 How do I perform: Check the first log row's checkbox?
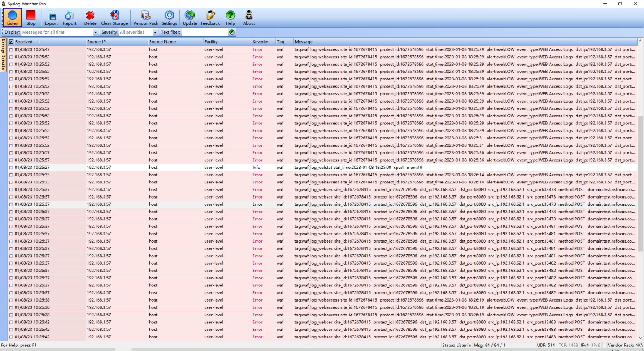tap(10, 49)
